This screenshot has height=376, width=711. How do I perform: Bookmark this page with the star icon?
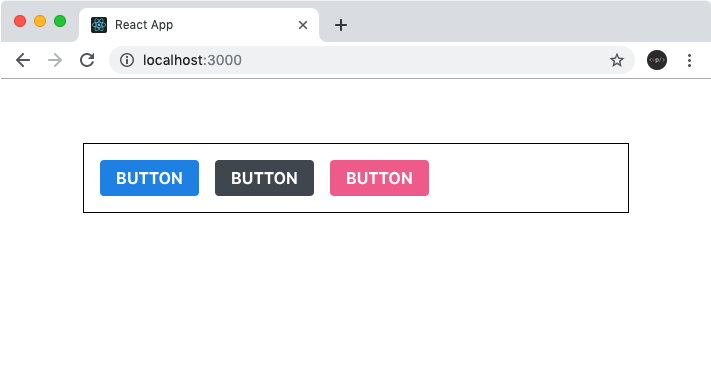click(617, 60)
